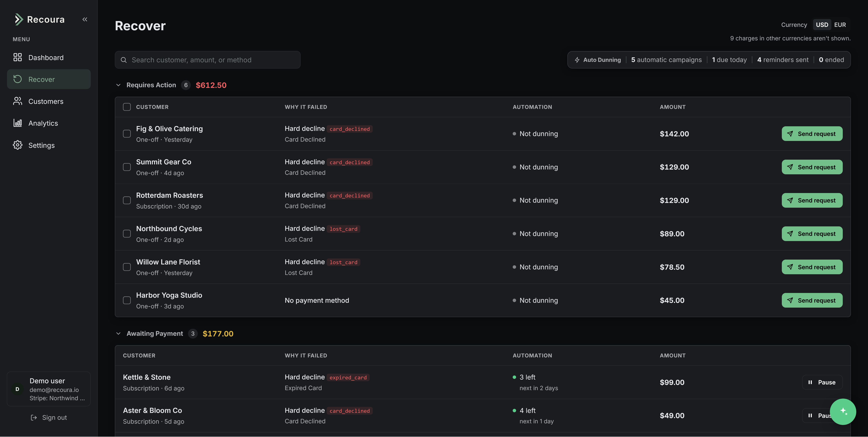Click the Customers people icon
The image size is (868, 437).
tap(18, 101)
